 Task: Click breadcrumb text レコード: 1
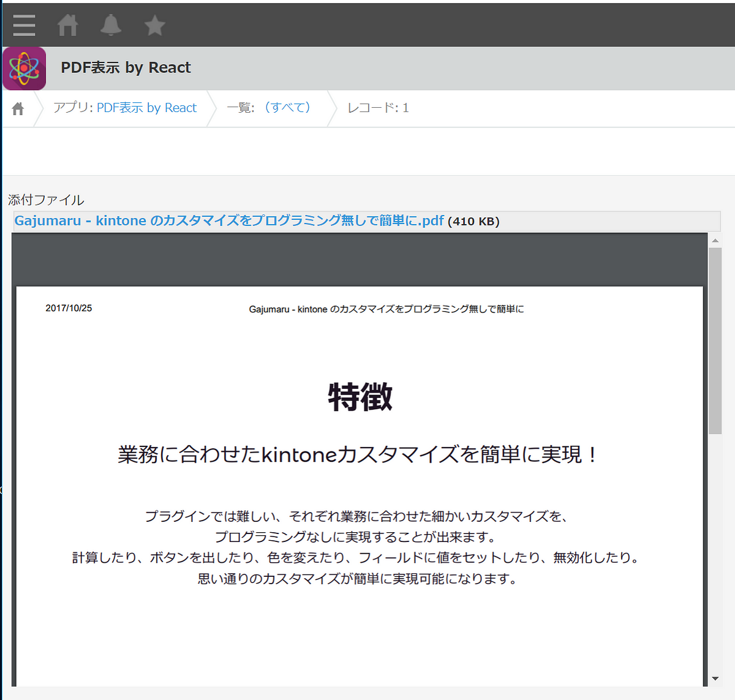click(x=378, y=108)
